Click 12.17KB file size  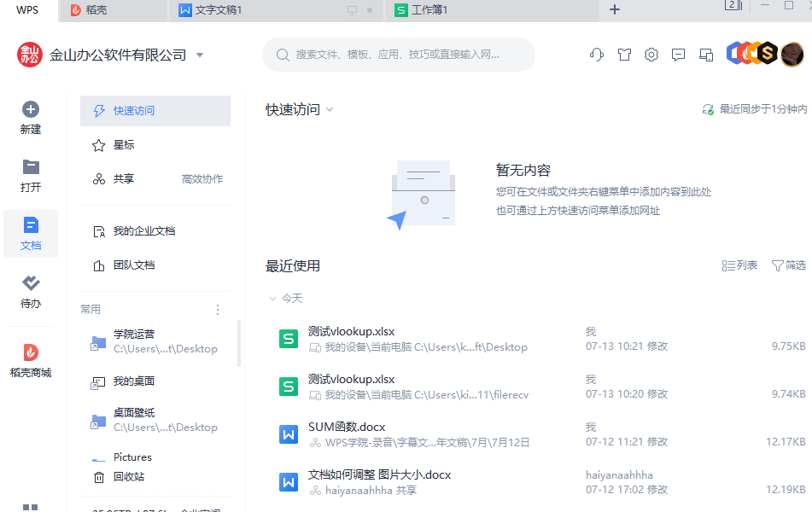click(786, 442)
